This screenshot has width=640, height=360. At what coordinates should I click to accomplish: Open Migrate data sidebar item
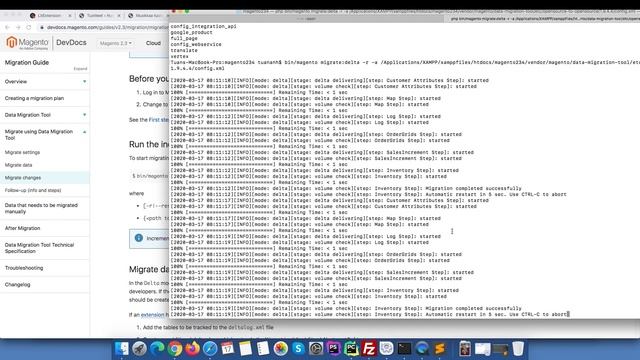point(18,165)
